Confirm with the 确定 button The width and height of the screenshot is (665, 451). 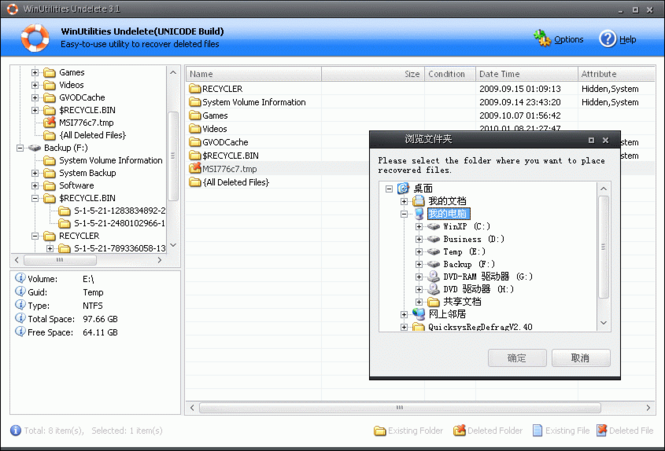[517, 358]
